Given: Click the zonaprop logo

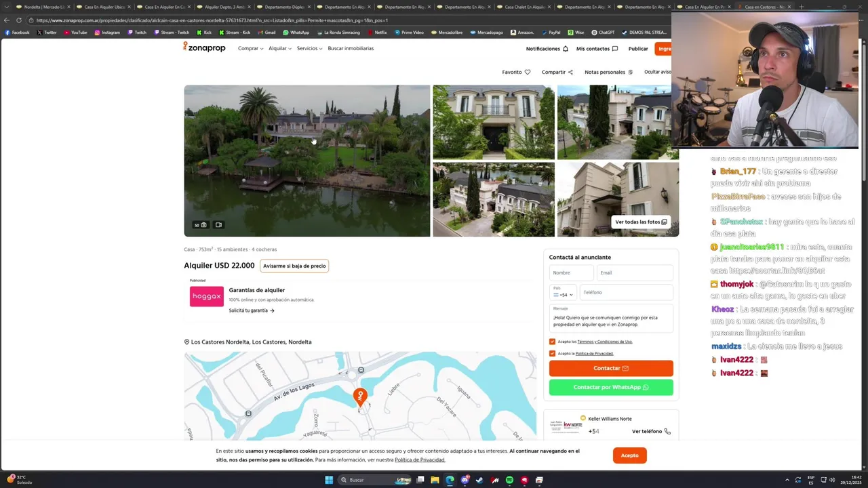Looking at the screenshot, I should (x=204, y=47).
